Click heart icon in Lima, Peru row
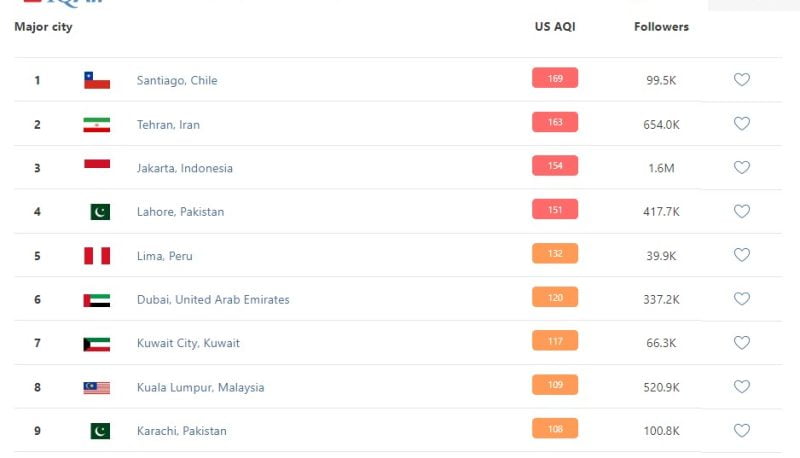This screenshot has height=458, width=800. (x=741, y=255)
